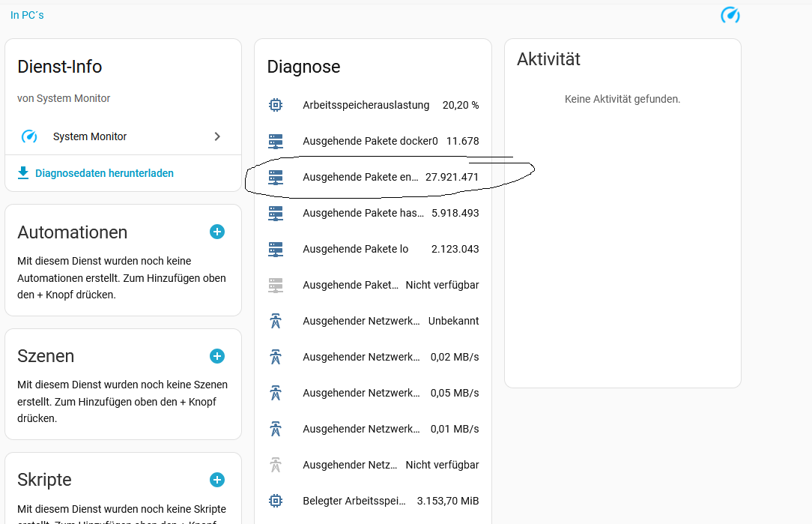Click the System Monitor gauge icon at top right
Image resolution: width=812 pixels, height=524 pixels.
point(730,15)
